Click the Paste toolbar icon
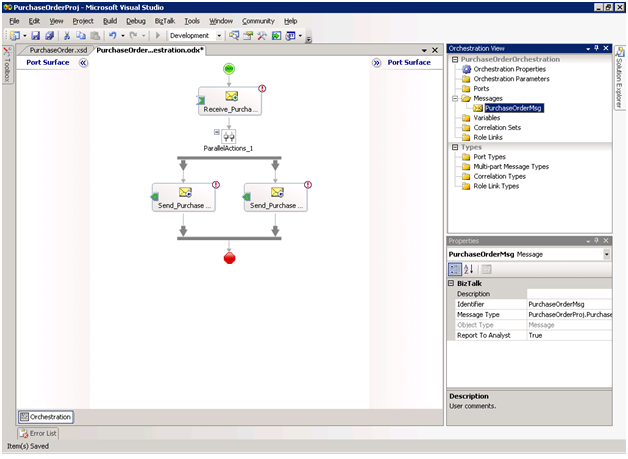The width and height of the screenshot is (628, 459). (95, 36)
